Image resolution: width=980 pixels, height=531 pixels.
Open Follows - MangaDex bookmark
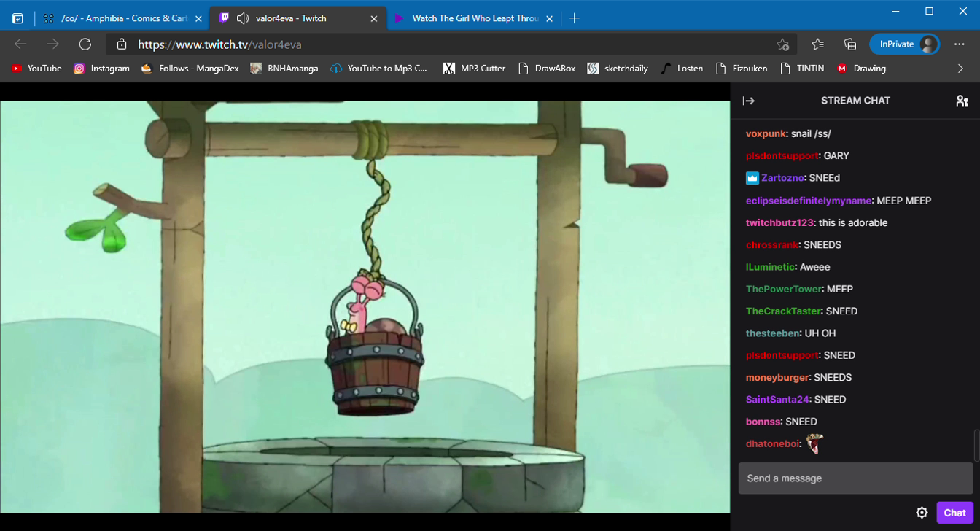pyautogui.click(x=190, y=69)
